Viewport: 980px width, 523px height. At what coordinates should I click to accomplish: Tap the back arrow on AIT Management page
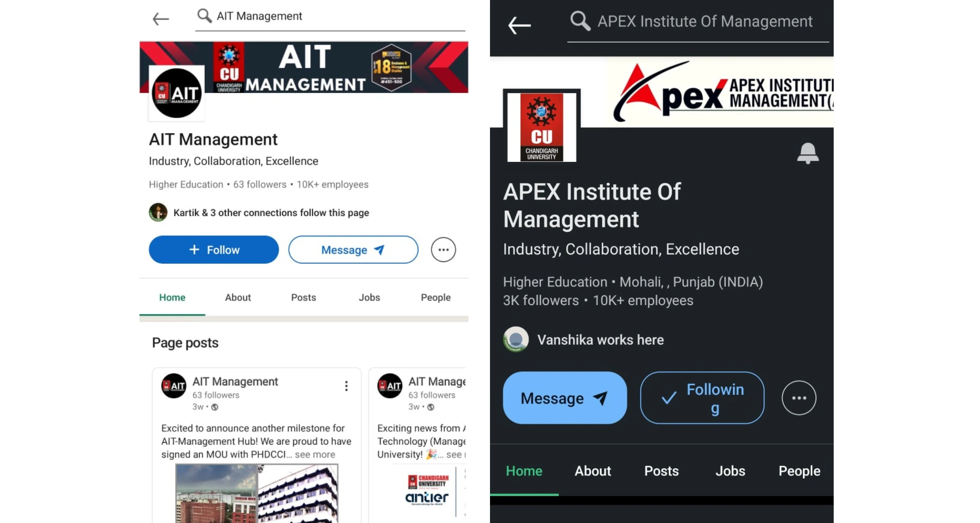[160, 19]
